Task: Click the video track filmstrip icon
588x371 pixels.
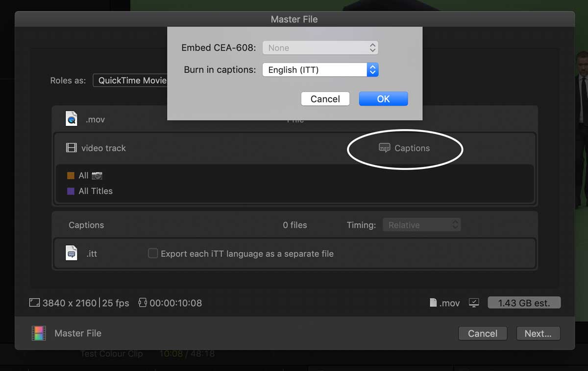Action: point(72,148)
